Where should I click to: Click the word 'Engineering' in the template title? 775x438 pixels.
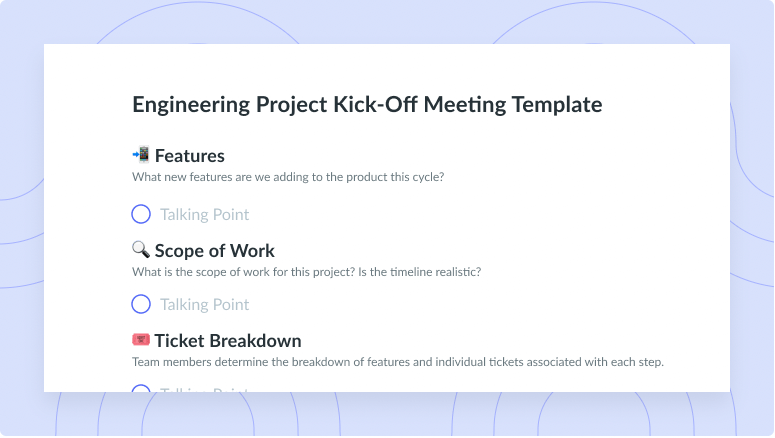191,105
